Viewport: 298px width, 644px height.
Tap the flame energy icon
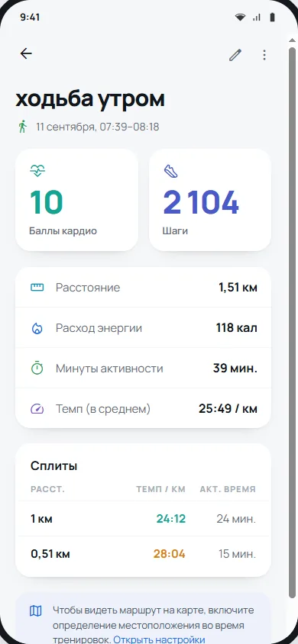click(x=37, y=328)
